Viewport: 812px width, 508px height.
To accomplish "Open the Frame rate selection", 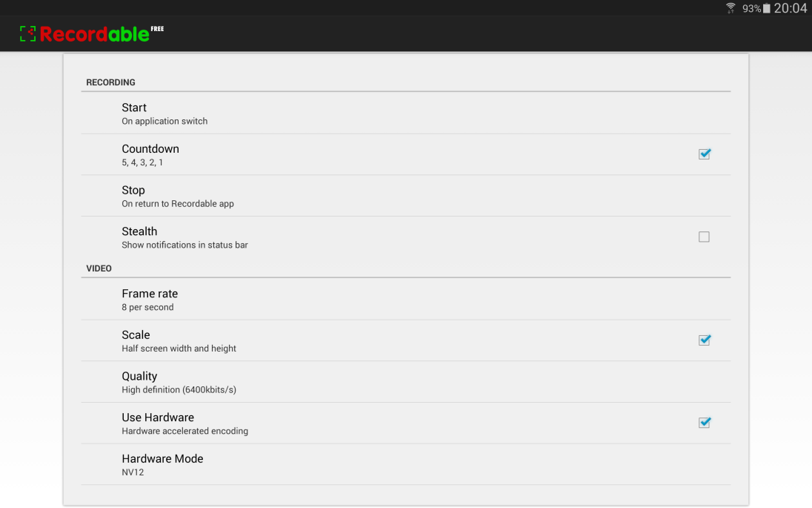I will (x=405, y=299).
